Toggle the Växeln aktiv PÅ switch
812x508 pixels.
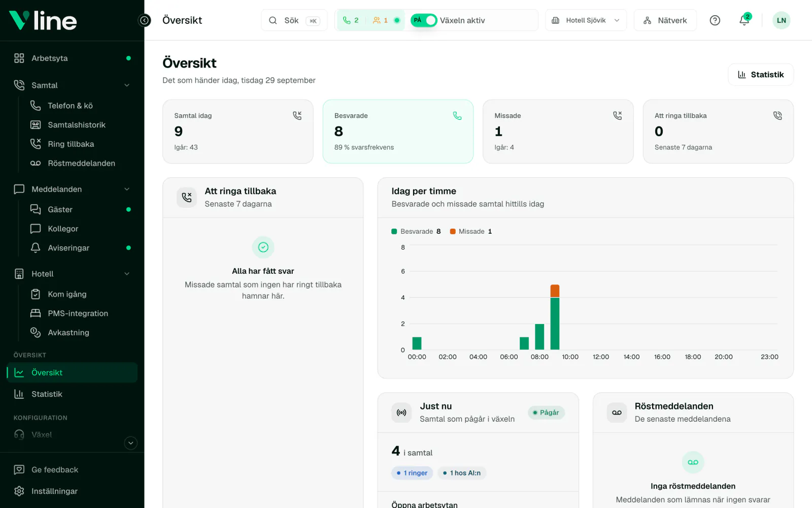(424, 20)
